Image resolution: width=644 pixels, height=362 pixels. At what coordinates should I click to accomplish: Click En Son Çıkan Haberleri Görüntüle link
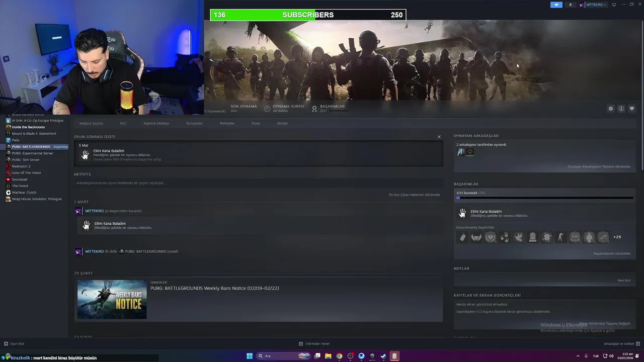415,195
